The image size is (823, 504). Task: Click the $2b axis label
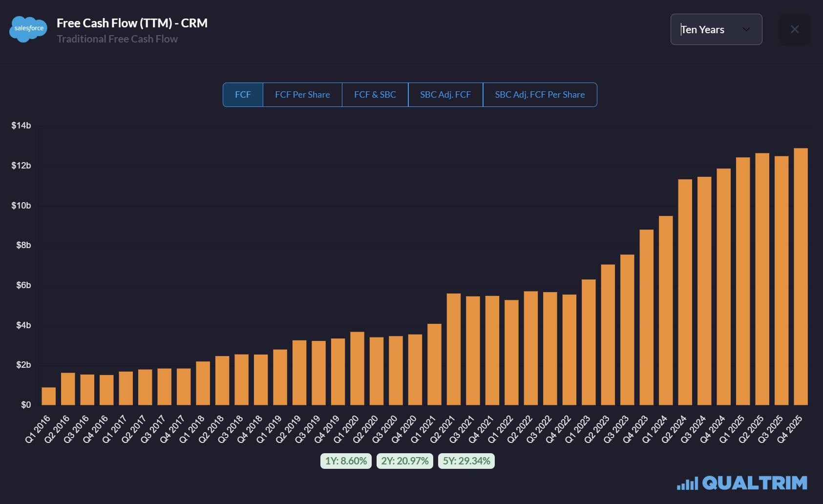coord(23,365)
